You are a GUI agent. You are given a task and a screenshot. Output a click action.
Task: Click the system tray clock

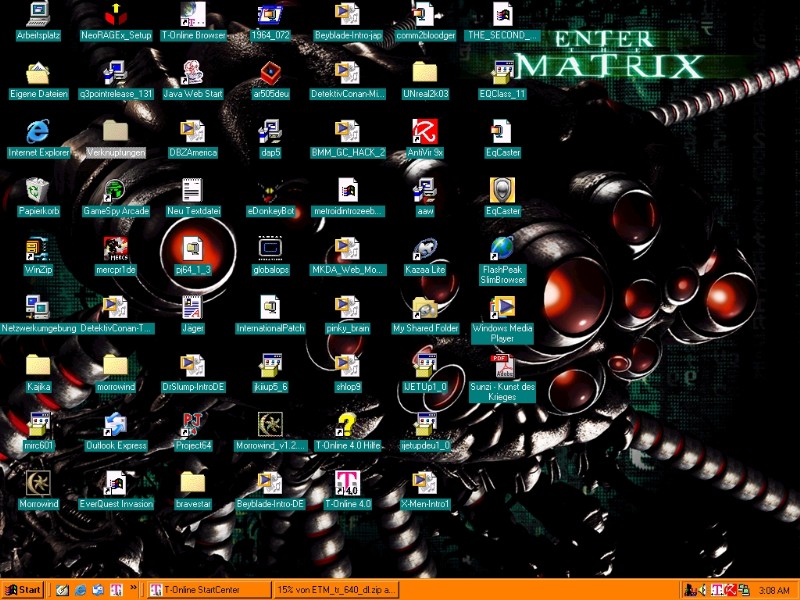click(774, 590)
